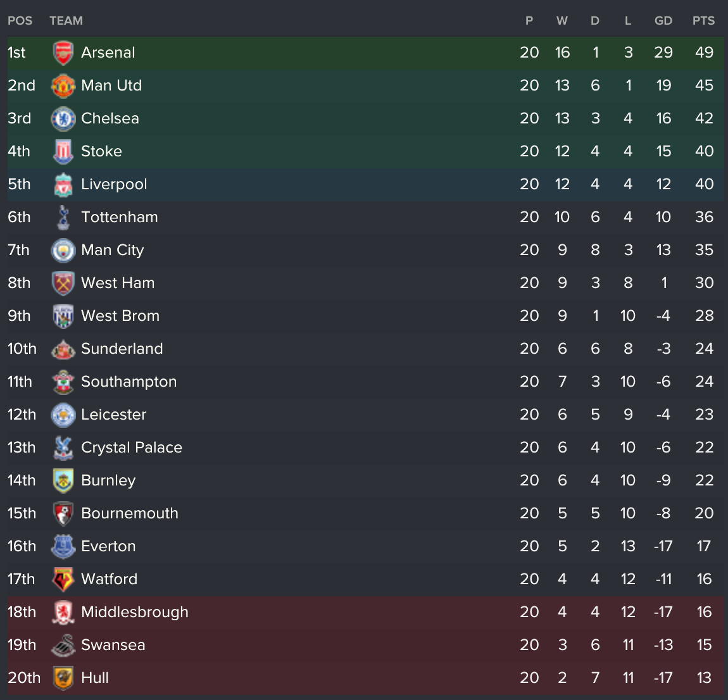The height and width of the screenshot is (700, 728).
Task: Click the POS column header
Action: coord(20,21)
